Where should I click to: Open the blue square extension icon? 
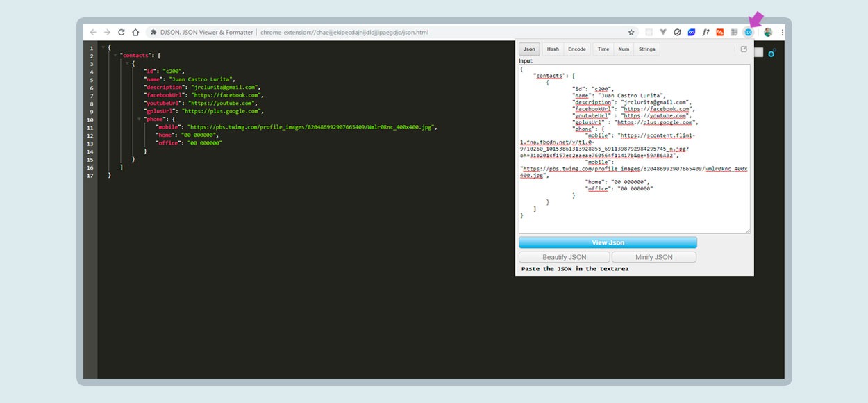coord(692,32)
